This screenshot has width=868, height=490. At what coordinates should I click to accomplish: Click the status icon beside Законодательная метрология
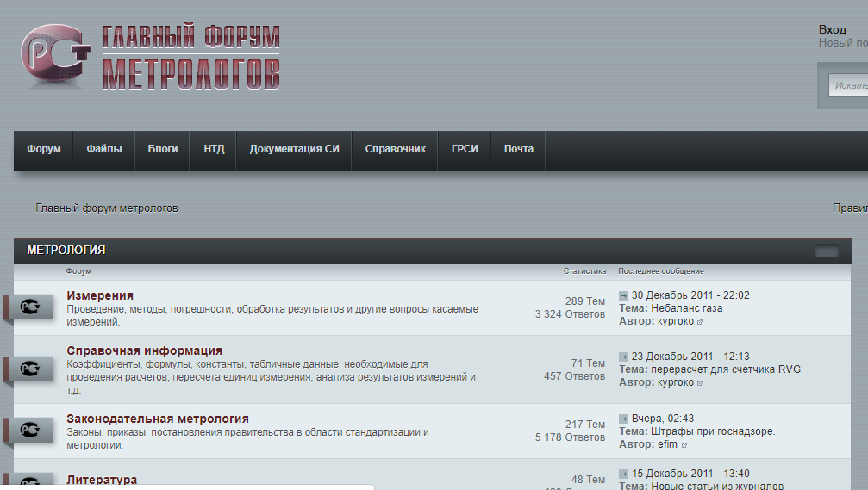31,430
